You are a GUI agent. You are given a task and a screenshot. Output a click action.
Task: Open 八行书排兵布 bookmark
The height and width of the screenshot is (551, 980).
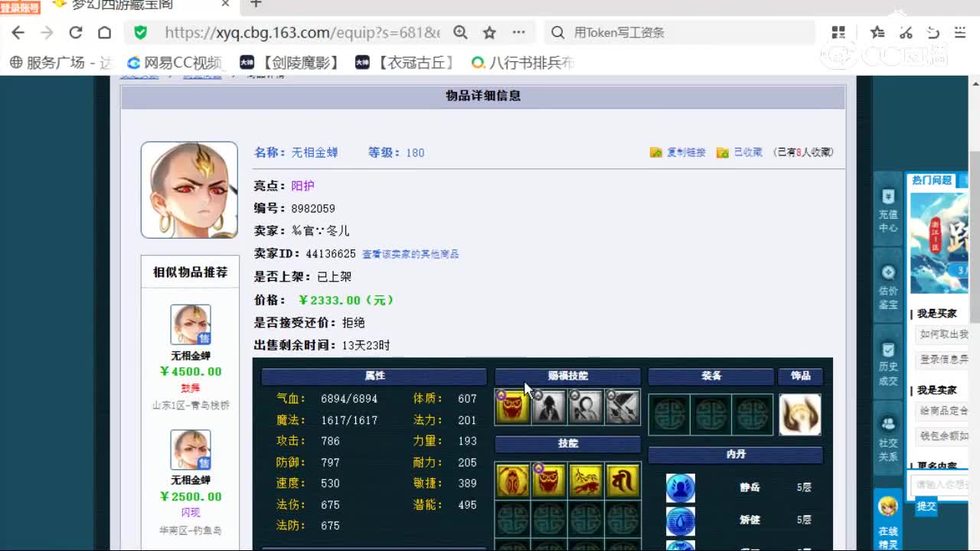click(x=522, y=63)
